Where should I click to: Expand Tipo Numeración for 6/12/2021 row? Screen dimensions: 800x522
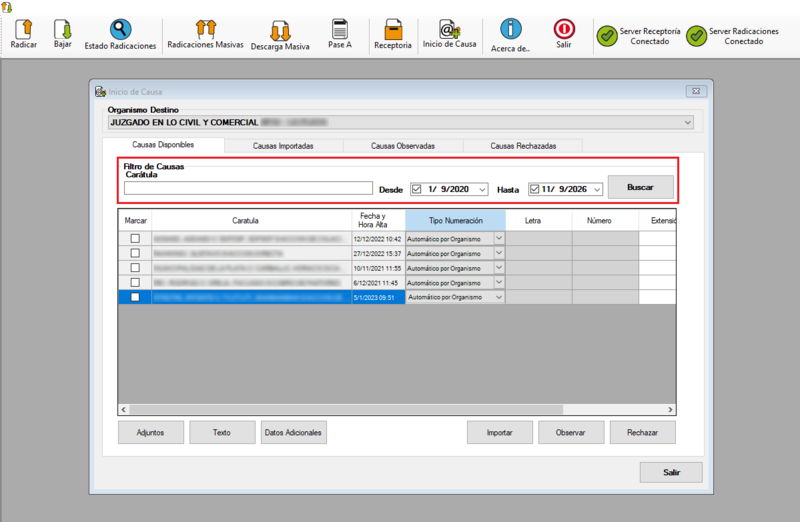pyautogui.click(x=499, y=282)
